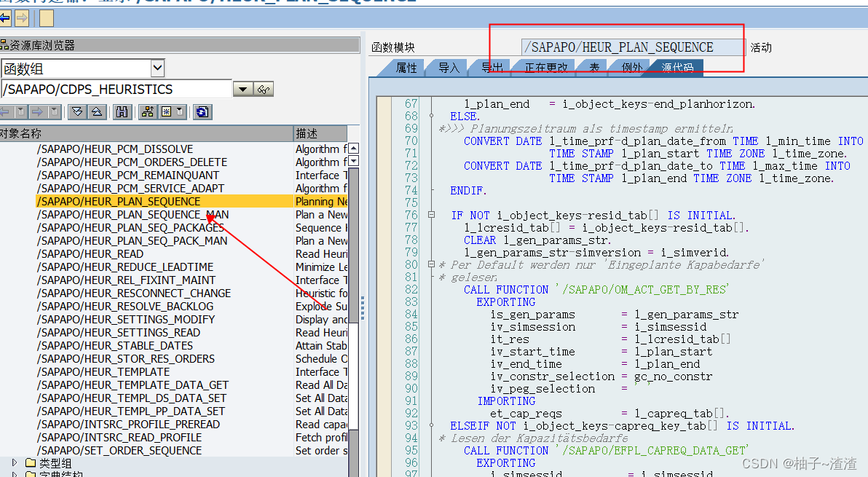Select /SAPAPO/HEUR_PLAN_SEQ_PACK_MAN row

(x=133, y=241)
